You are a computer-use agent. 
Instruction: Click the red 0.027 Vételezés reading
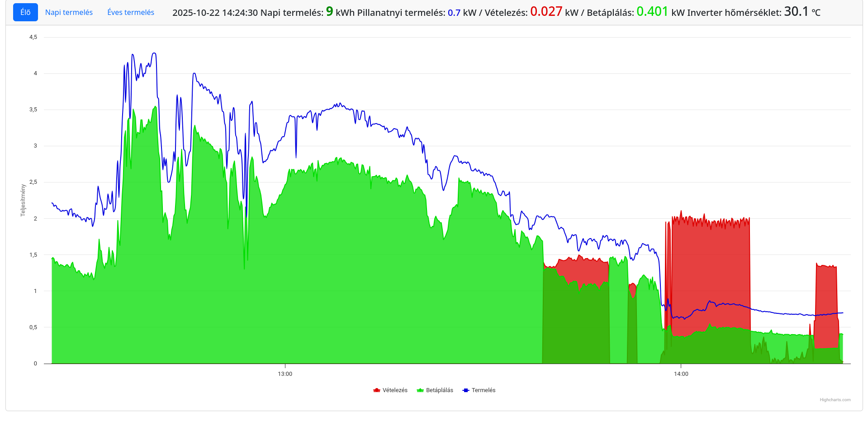(x=546, y=11)
